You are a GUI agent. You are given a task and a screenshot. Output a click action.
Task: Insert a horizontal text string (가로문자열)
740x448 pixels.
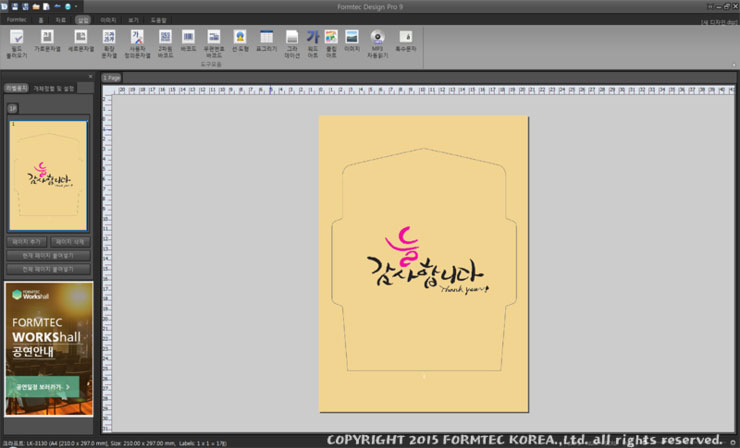(x=47, y=41)
